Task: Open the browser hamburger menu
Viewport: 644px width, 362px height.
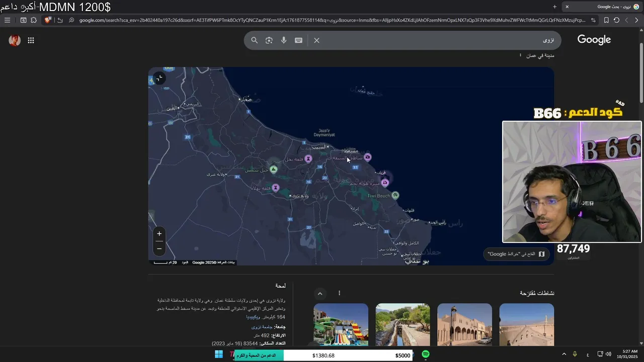Action: click(7, 20)
